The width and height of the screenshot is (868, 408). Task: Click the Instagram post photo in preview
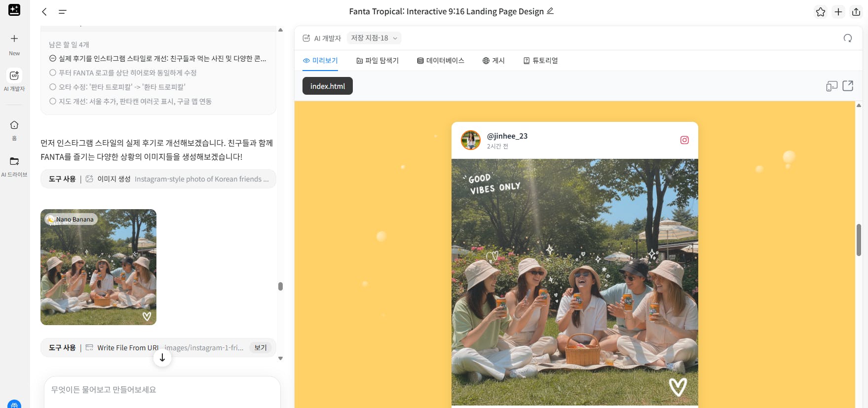575,282
